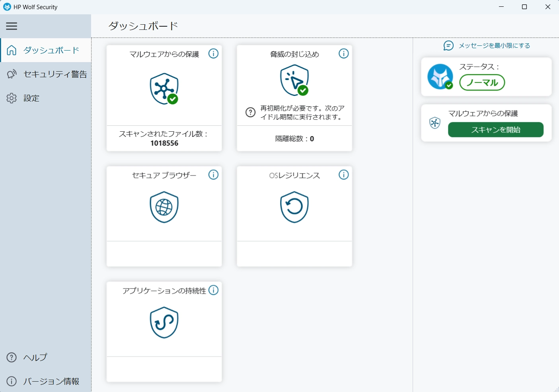Open ヘルプ in the sidebar
Viewport: 559px width, 392px height.
(46, 357)
